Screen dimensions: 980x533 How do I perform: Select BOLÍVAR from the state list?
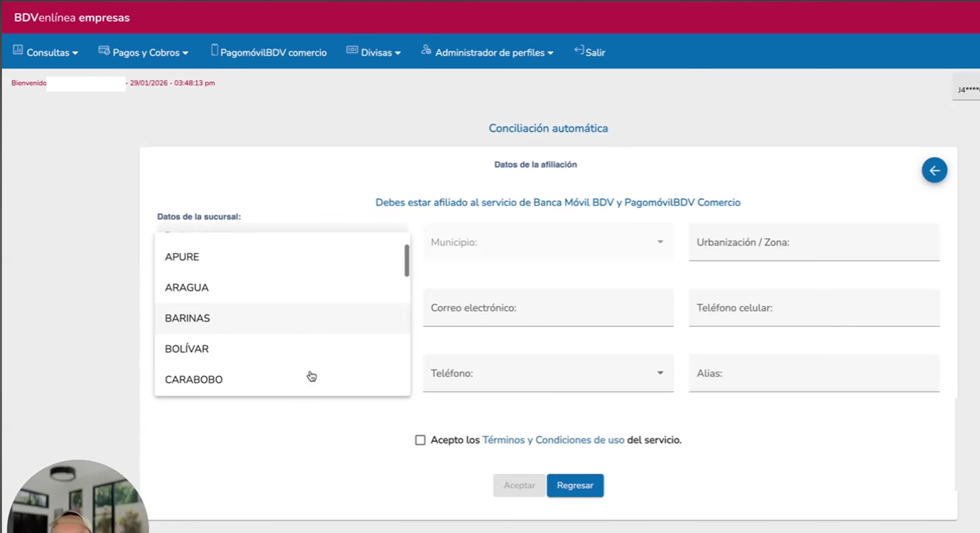tap(282, 349)
